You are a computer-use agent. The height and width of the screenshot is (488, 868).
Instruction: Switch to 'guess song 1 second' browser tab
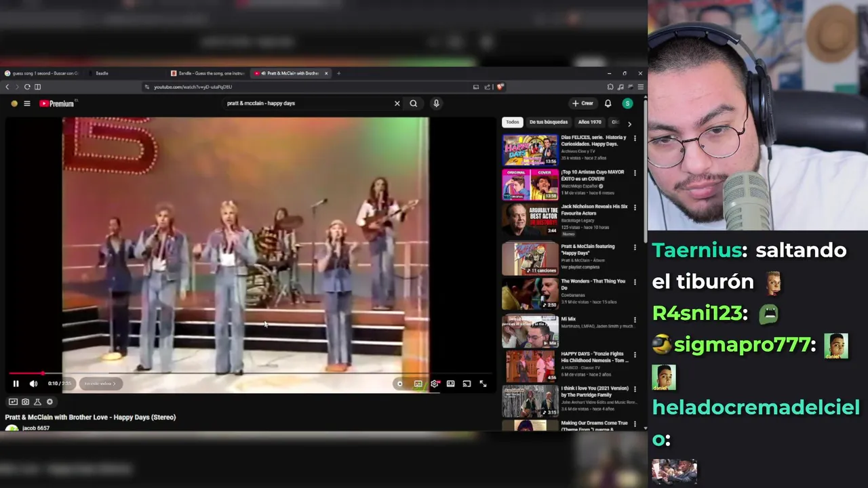pos(42,73)
